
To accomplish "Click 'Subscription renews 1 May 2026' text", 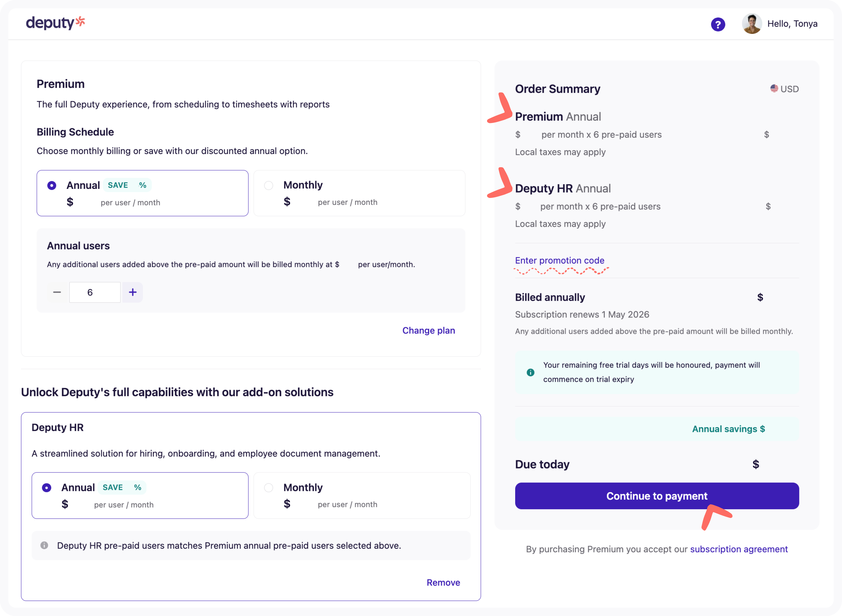I will coord(582,314).
